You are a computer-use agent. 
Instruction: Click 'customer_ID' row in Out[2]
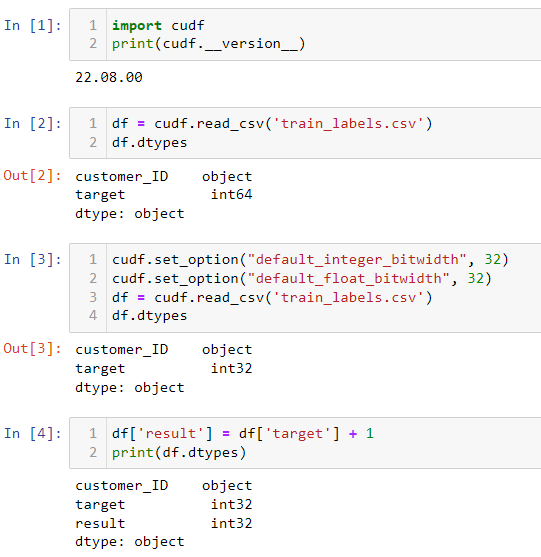coord(164,176)
